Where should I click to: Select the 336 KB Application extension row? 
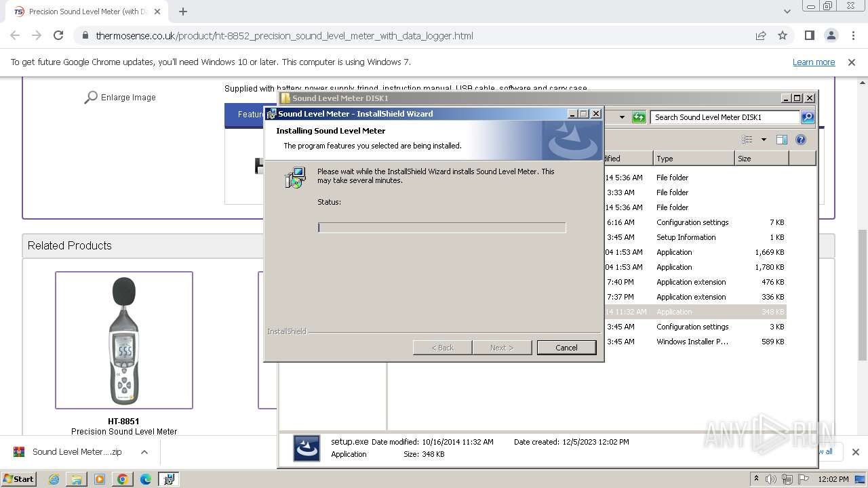[x=695, y=297]
